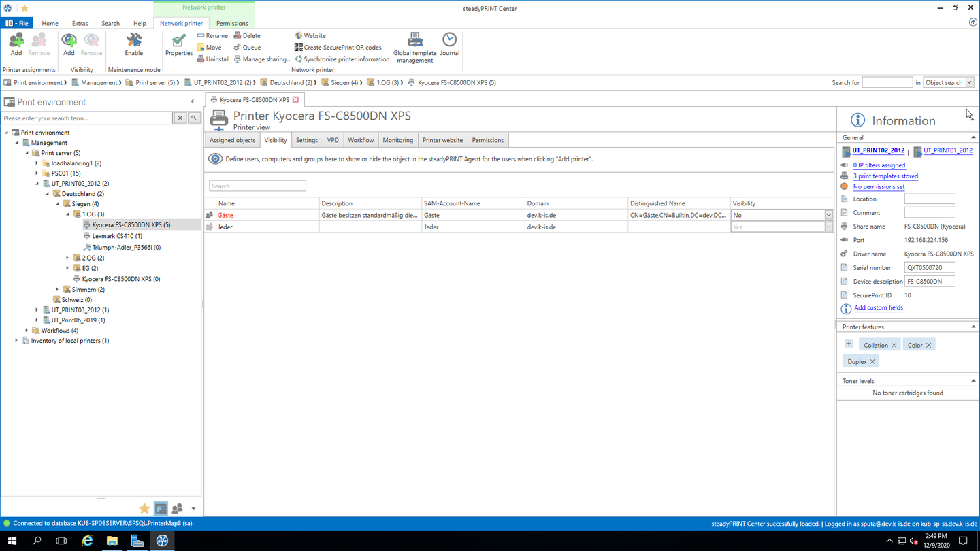Open File Explorer from taskbar
This screenshot has width=980, height=551.
click(112, 541)
